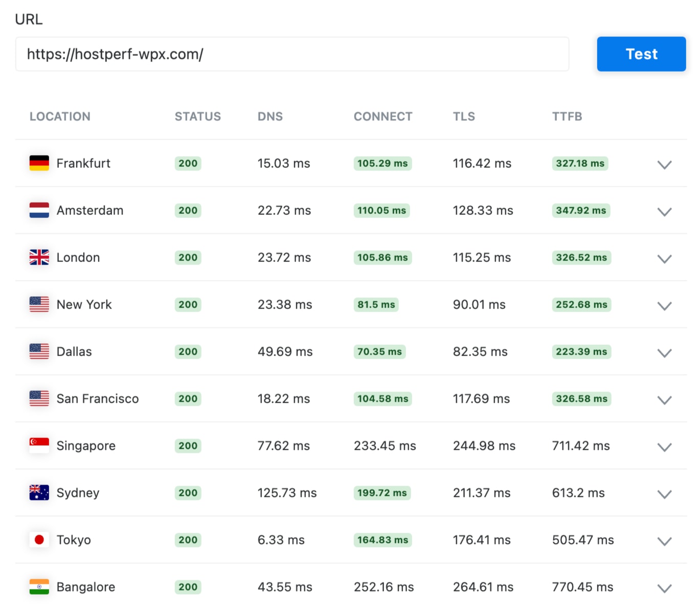Click the 223.39 ms TTFB badge
The height and width of the screenshot is (614, 700).
click(581, 352)
